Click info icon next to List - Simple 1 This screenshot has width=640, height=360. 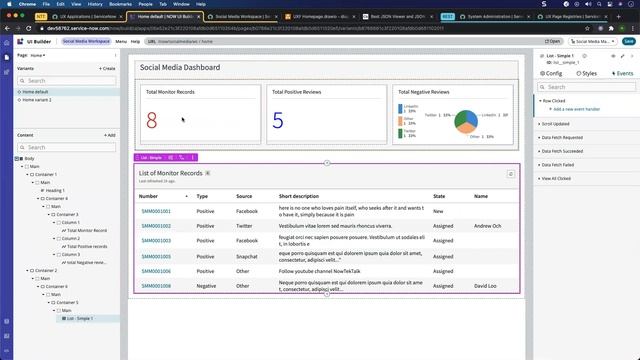tap(584, 56)
